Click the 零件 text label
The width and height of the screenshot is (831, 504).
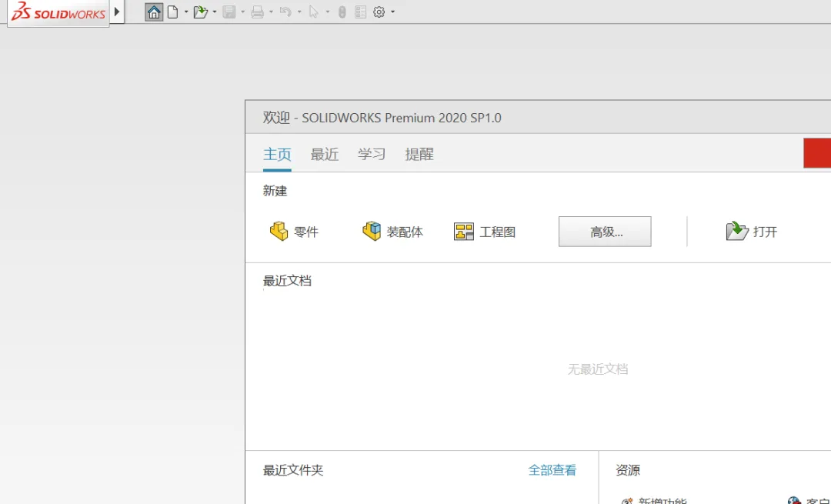click(x=305, y=232)
